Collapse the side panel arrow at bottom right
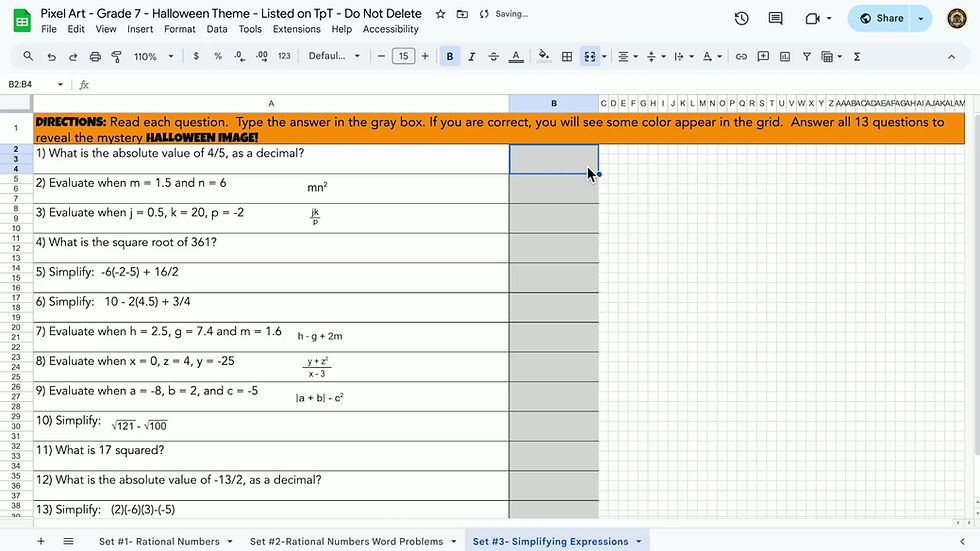 coord(962,541)
